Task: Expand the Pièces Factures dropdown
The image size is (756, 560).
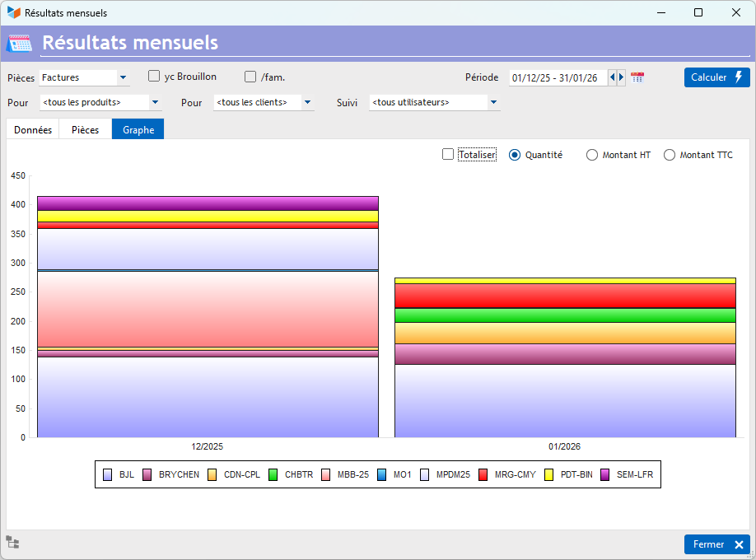Action: click(x=123, y=78)
